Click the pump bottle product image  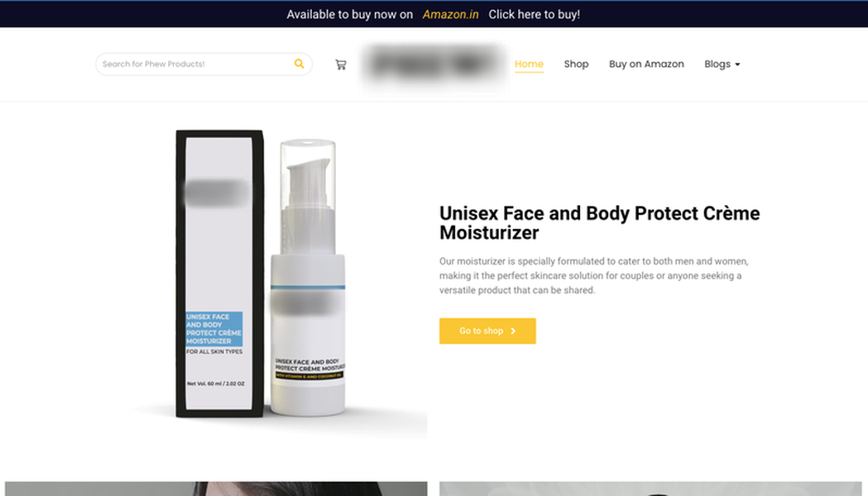coord(308,278)
